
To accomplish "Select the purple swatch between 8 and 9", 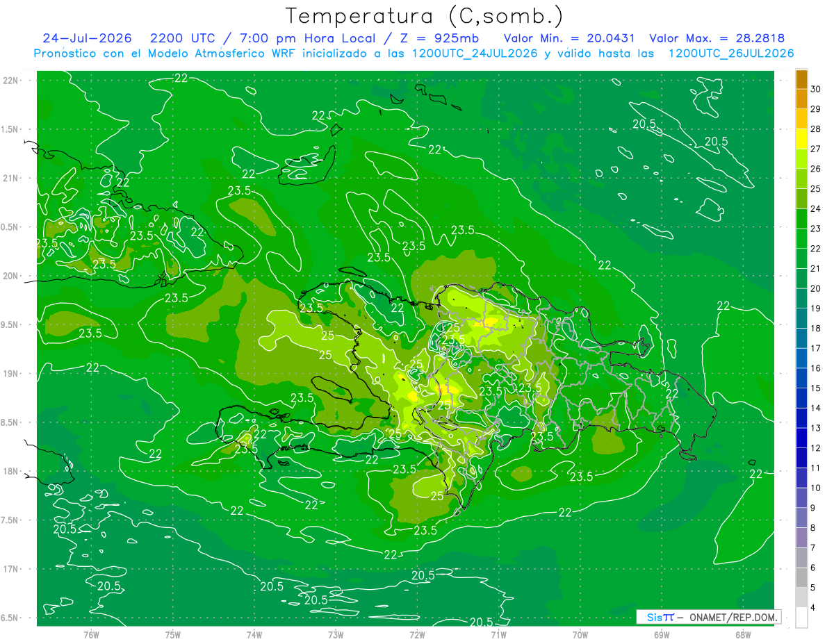I will (x=801, y=518).
